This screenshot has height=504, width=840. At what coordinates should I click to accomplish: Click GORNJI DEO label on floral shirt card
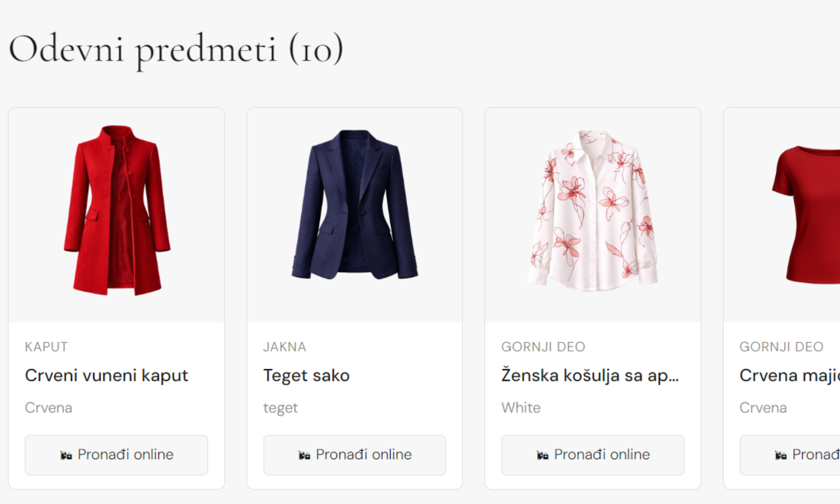click(543, 347)
